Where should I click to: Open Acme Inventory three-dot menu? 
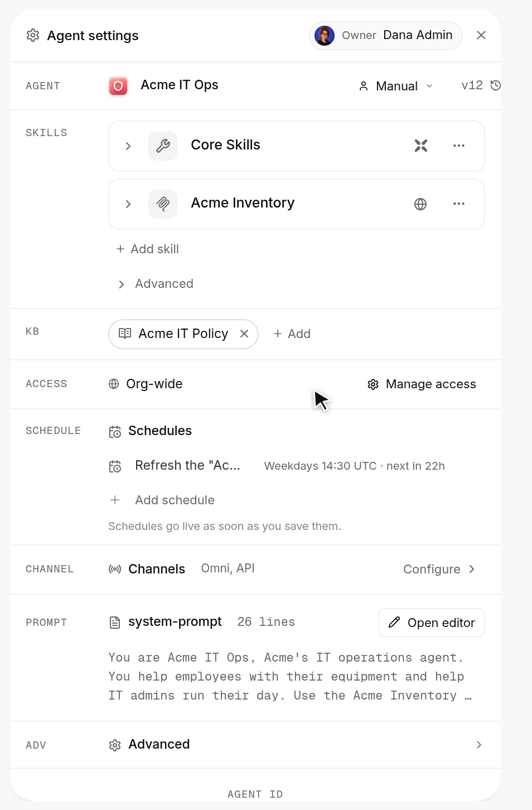(459, 204)
